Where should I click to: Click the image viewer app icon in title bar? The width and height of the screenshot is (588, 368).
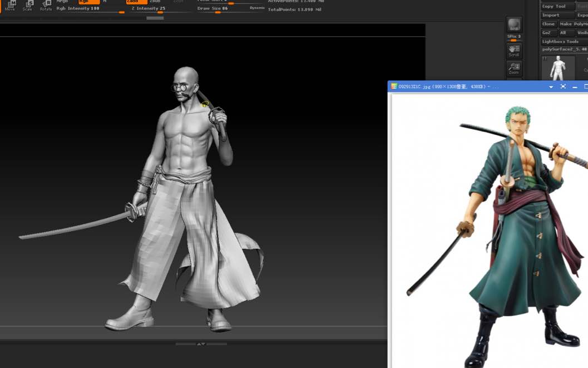[x=394, y=86]
